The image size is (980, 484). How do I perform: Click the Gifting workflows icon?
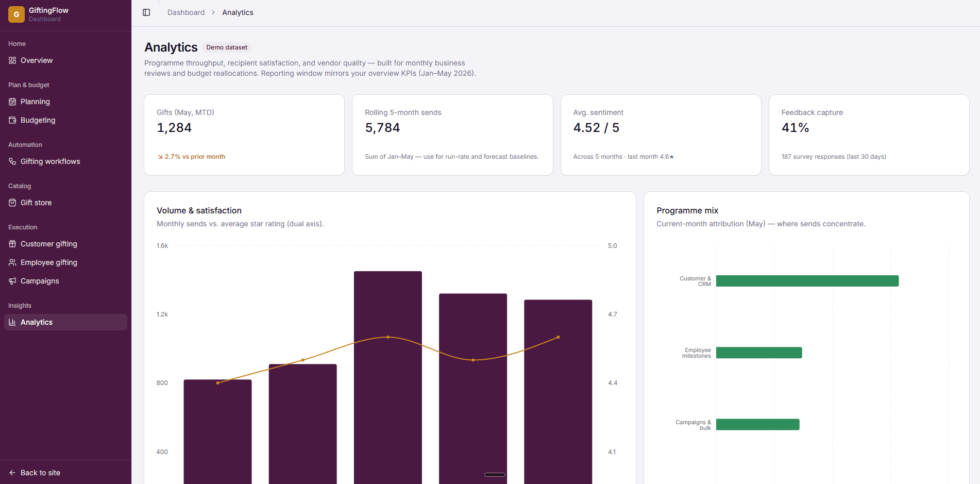click(12, 161)
